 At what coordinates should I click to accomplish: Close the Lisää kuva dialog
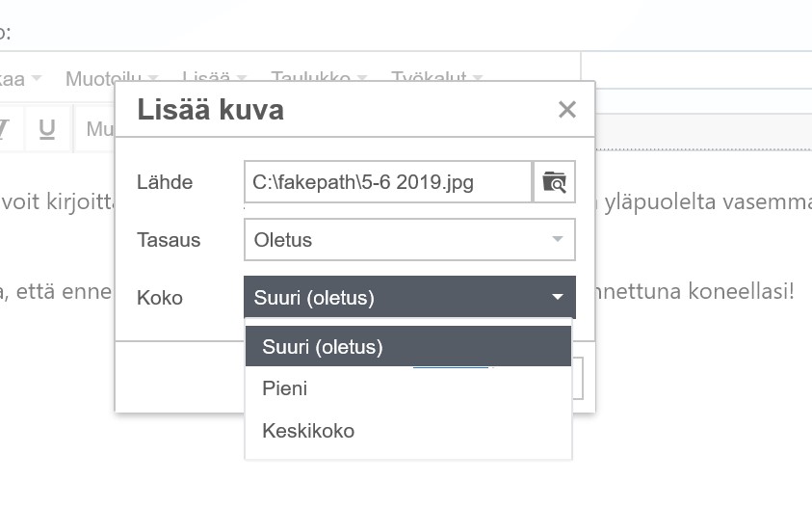[x=566, y=110]
